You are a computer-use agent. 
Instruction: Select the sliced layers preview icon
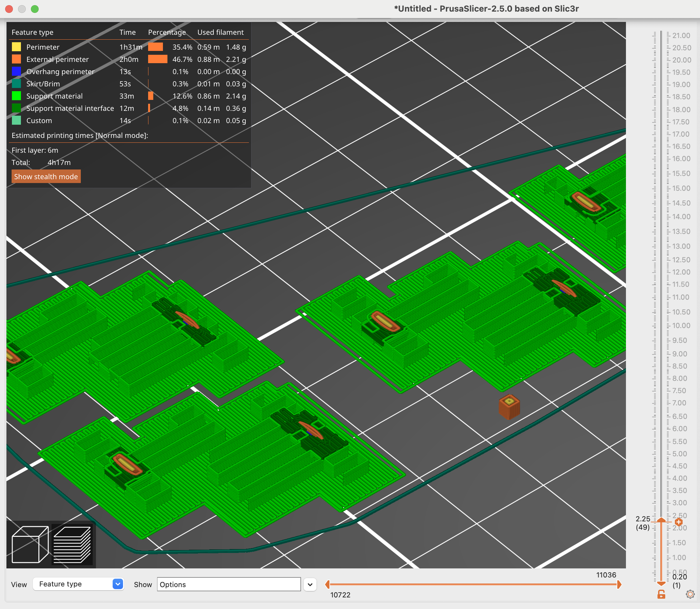pos(72,545)
